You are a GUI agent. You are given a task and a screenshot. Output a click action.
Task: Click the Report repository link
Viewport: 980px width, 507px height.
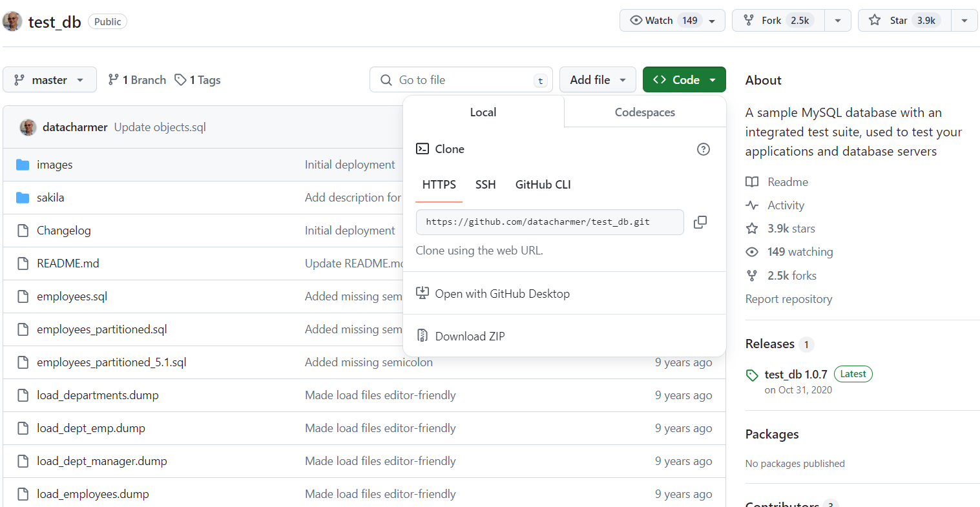[789, 299]
